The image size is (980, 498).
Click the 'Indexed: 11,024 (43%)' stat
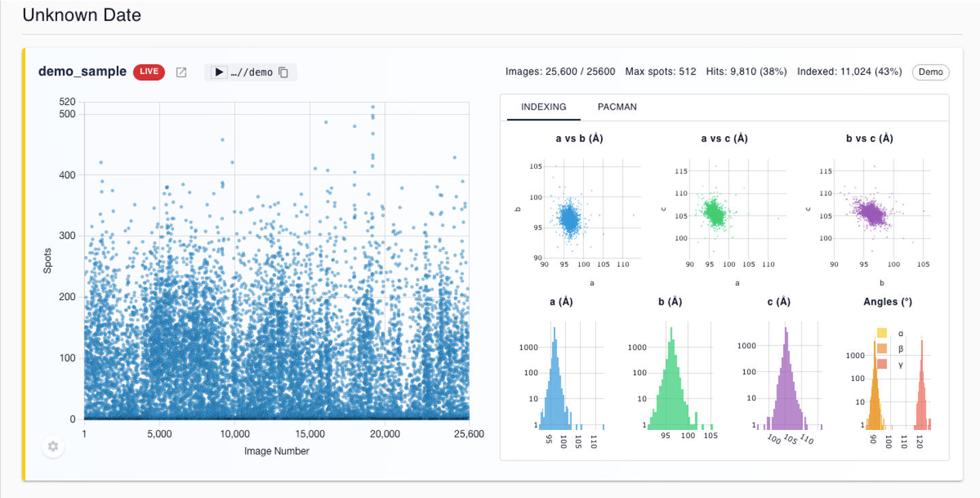coord(849,71)
